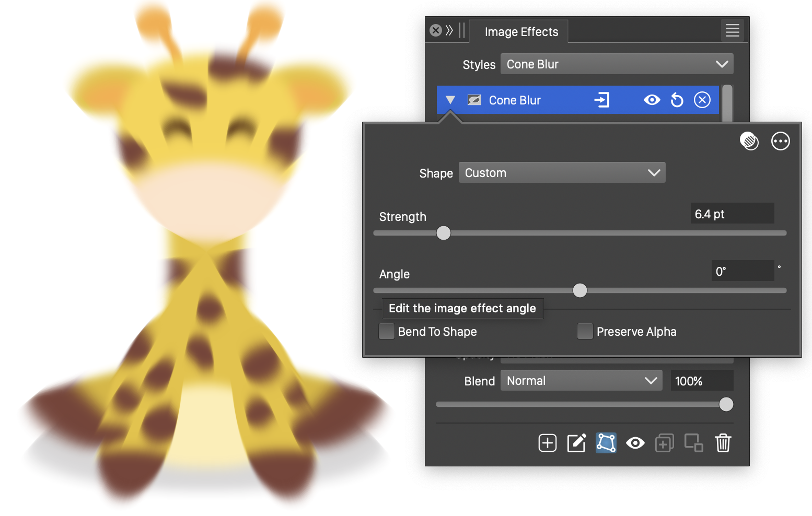
Task: Open the three-dots more options button
Action: [780, 141]
